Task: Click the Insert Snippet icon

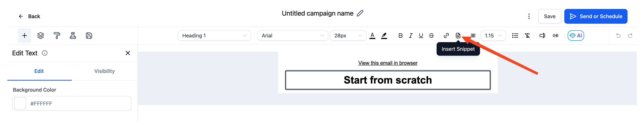Action: [458, 36]
